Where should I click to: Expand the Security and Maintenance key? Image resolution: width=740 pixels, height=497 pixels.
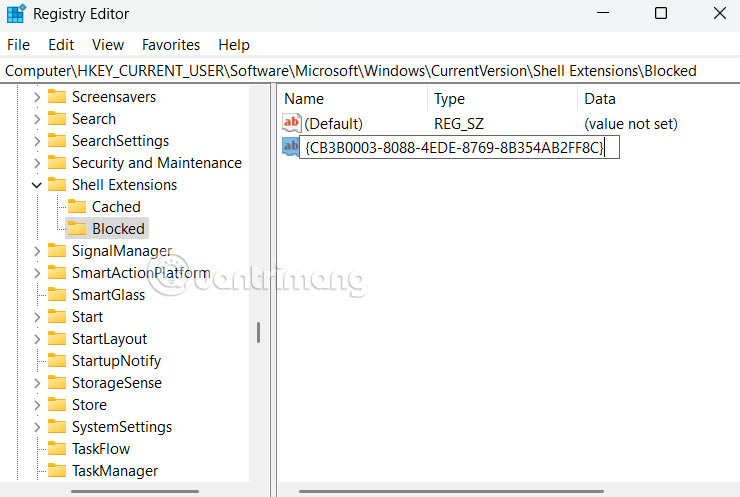pos(37,163)
